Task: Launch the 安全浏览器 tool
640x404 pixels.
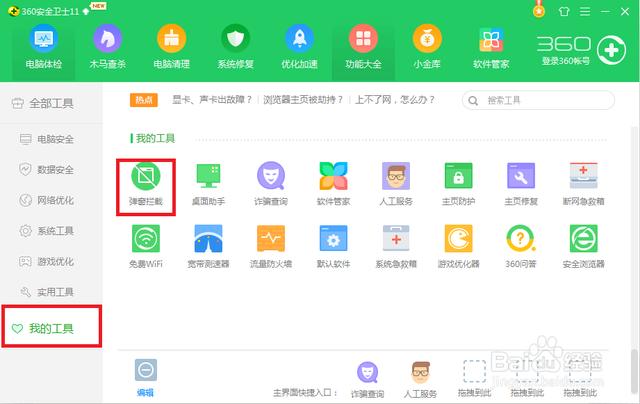Action: (584, 246)
